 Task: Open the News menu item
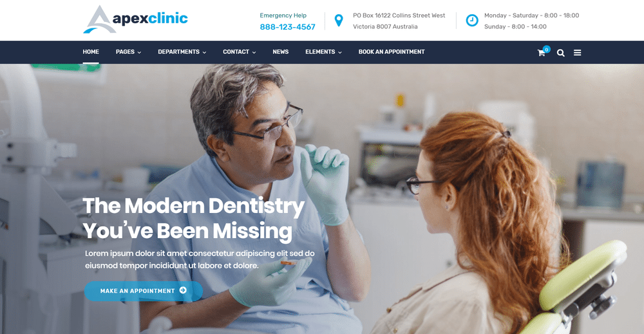click(x=281, y=51)
